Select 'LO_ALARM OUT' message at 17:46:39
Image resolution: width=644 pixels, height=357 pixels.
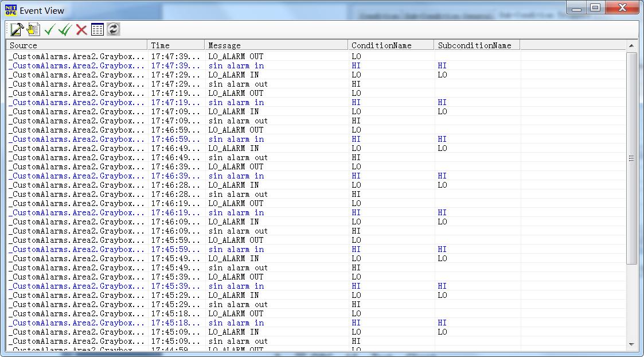[236, 166]
